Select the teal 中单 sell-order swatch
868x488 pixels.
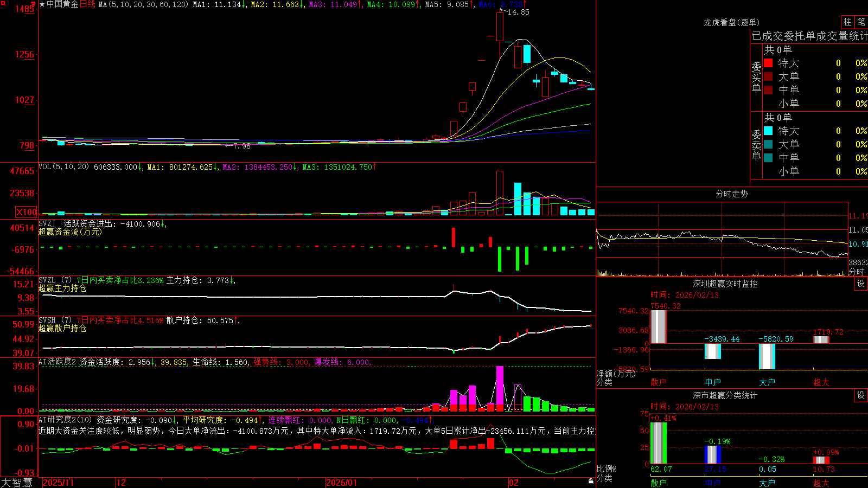coord(768,158)
